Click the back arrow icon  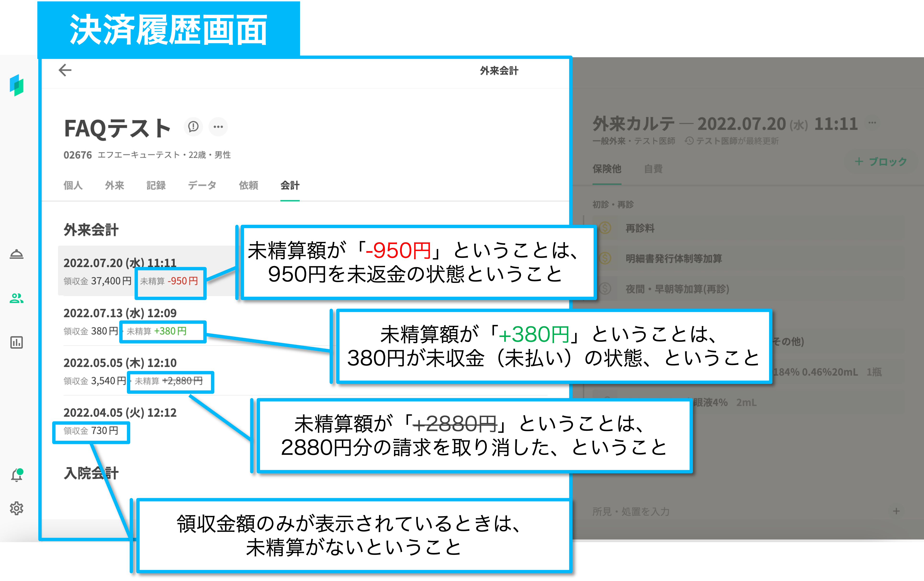(x=65, y=70)
